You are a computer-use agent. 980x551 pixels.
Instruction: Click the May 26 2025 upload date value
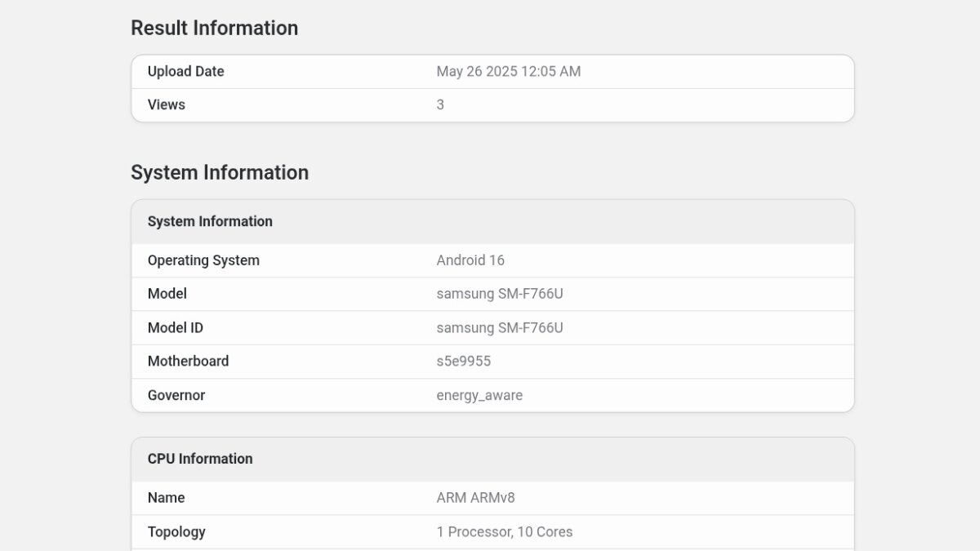coord(508,72)
